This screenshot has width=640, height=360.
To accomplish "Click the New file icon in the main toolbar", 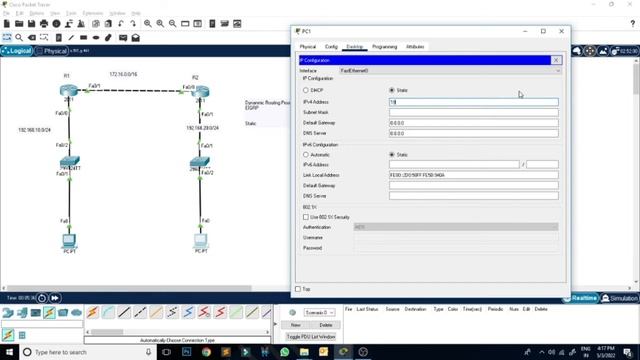I will tap(7, 24).
